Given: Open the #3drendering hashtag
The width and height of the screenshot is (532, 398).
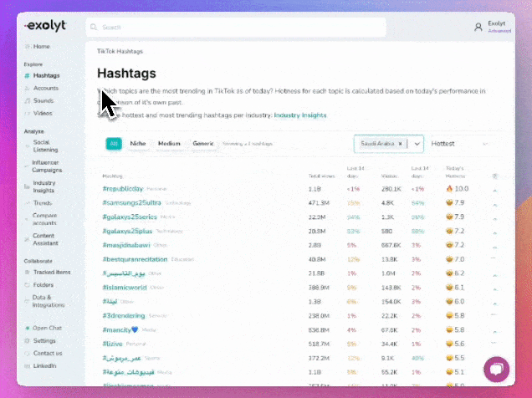Looking at the screenshot, I should tap(124, 315).
